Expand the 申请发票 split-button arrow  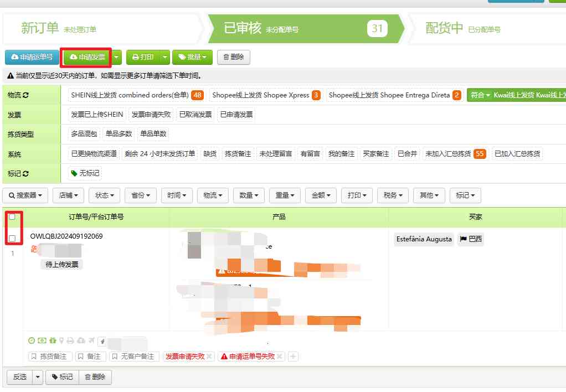(117, 57)
